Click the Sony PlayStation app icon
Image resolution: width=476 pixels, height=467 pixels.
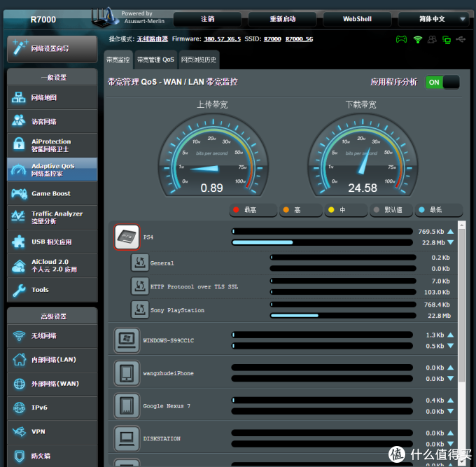point(139,309)
